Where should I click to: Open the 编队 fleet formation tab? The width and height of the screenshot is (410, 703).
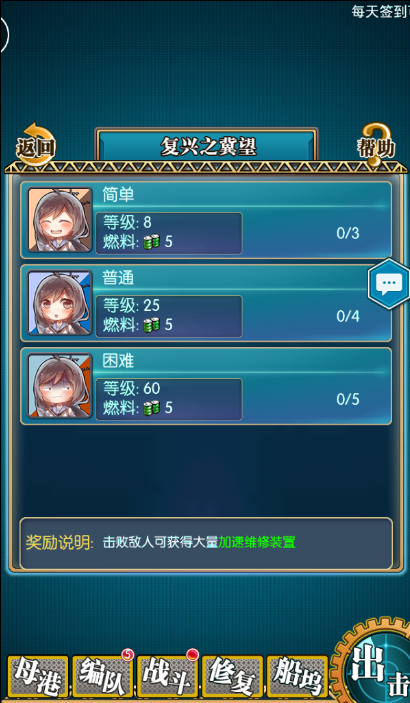point(102,677)
